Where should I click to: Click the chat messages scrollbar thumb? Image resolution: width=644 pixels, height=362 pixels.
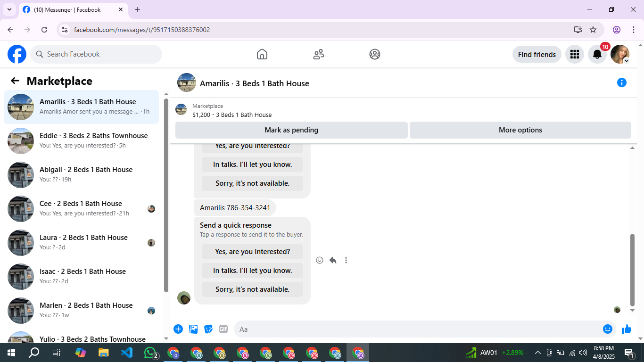click(x=633, y=270)
